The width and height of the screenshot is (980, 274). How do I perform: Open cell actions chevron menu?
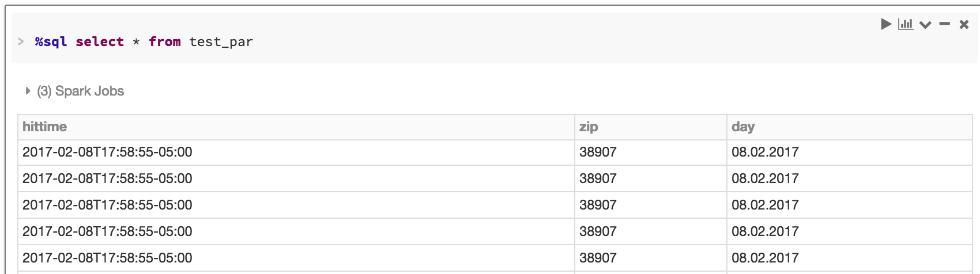(925, 25)
